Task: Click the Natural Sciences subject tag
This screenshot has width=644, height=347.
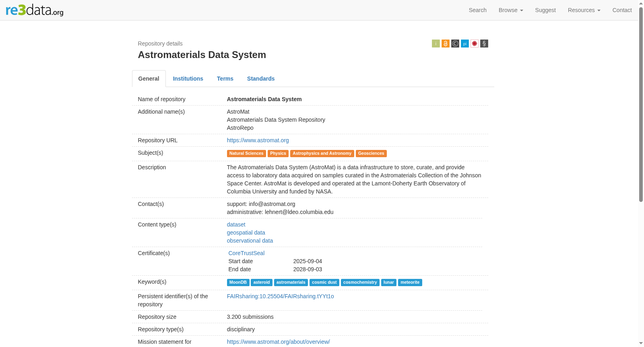Action: click(246, 154)
